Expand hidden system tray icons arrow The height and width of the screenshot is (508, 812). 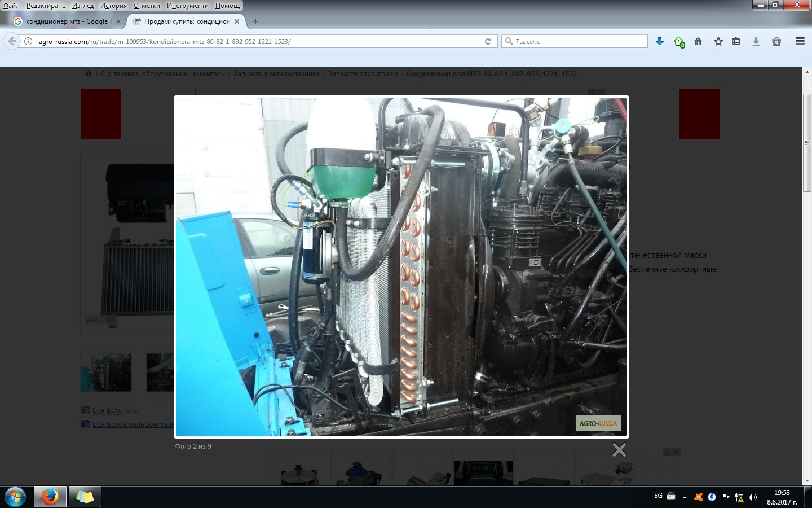coord(685,497)
